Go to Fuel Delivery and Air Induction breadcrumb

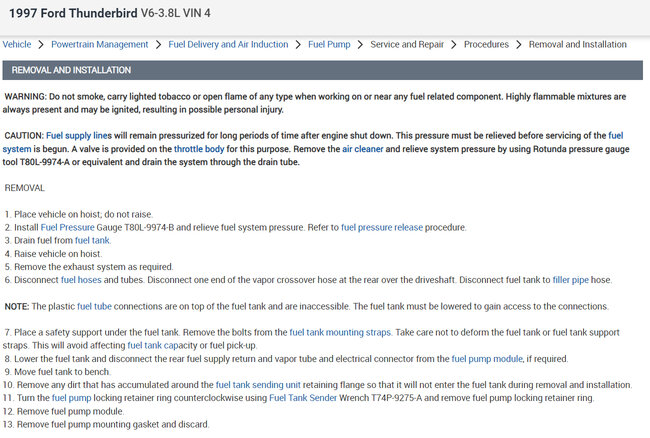[x=228, y=45]
